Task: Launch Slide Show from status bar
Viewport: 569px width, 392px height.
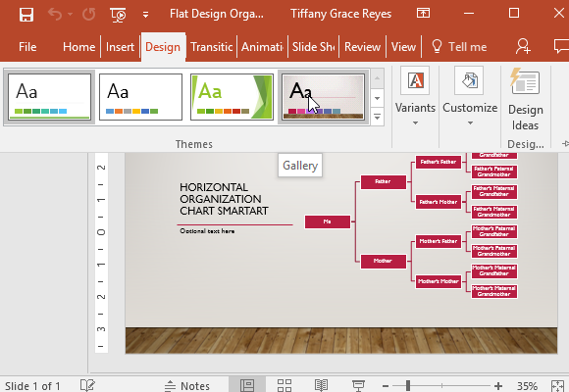Action: 358,385
